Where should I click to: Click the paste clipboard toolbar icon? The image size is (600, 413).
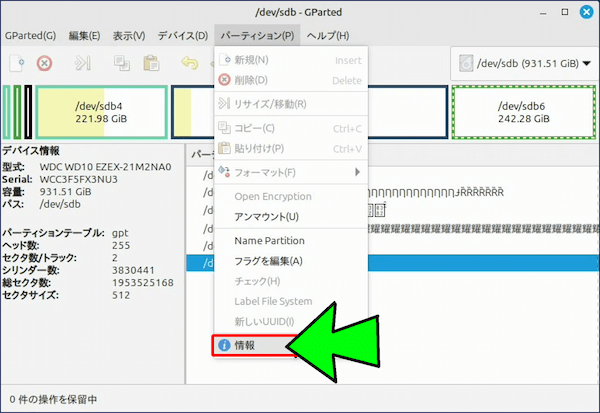tap(151, 64)
